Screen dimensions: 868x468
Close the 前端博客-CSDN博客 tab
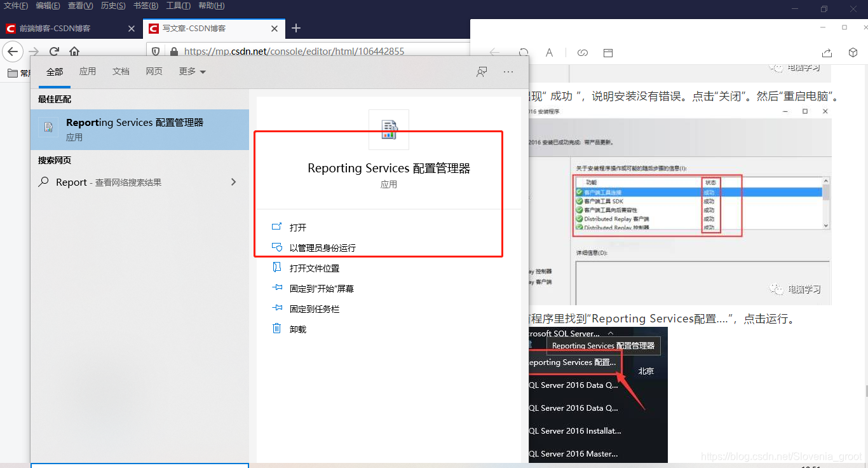tap(132, 29)
